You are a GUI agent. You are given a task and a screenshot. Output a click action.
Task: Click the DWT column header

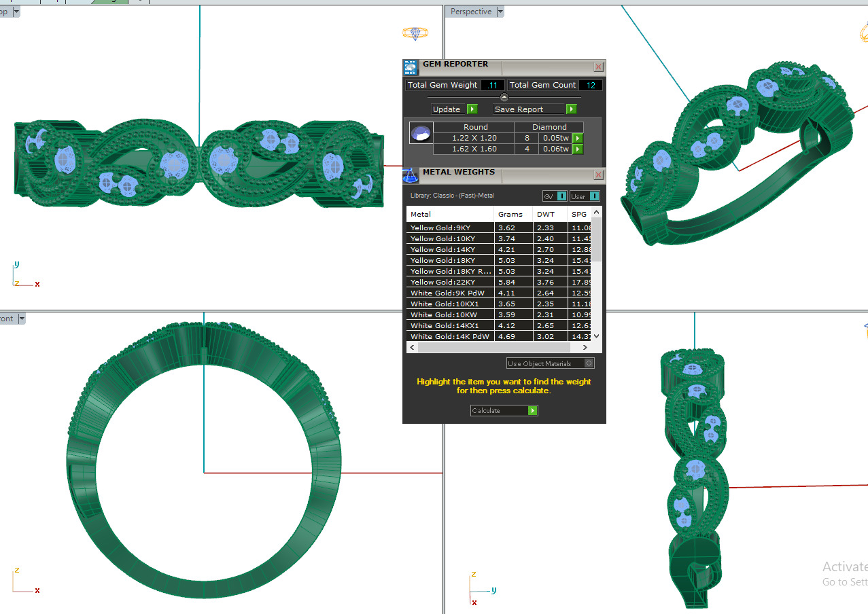click(549, 214)
